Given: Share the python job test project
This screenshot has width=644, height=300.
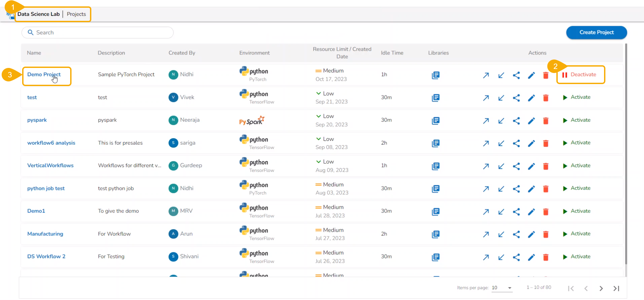Looking at the screenshot, I should click(516, 189).
